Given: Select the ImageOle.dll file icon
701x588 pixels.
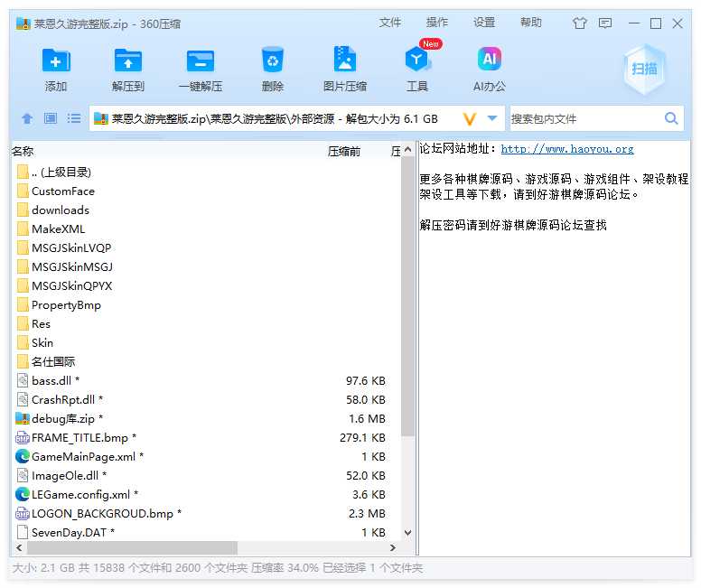Looking at the screenshot, I should coord(23,475).
